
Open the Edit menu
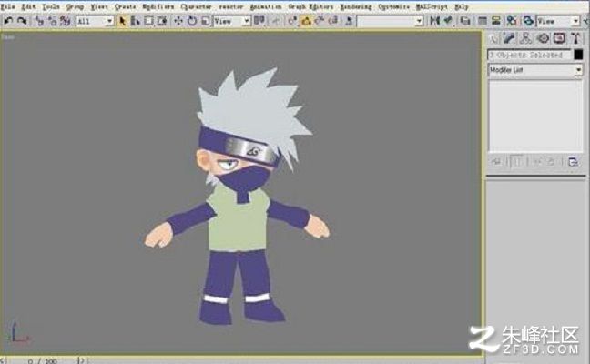point(28,6)
